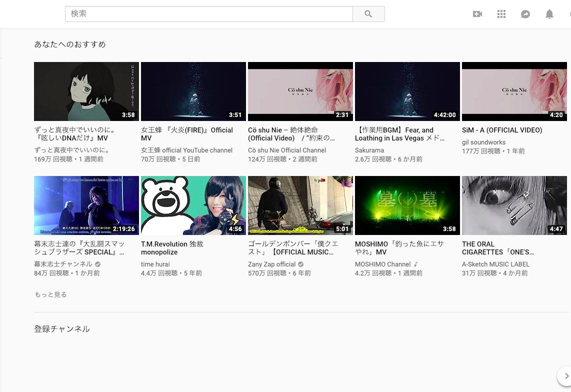This screenshot has width=571, height=392.
Task: Click title Cö shu Nie – 絶体絶命
Action: point(291,134)
